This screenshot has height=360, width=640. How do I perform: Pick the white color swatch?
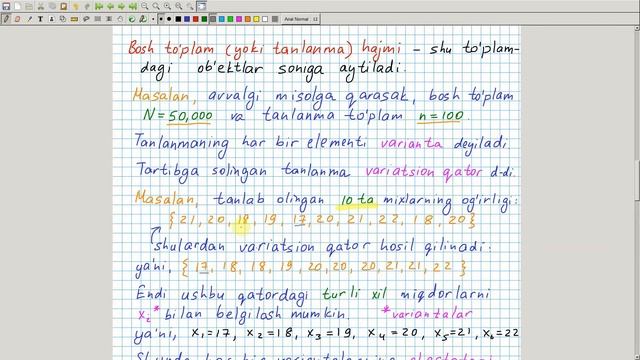265,19
